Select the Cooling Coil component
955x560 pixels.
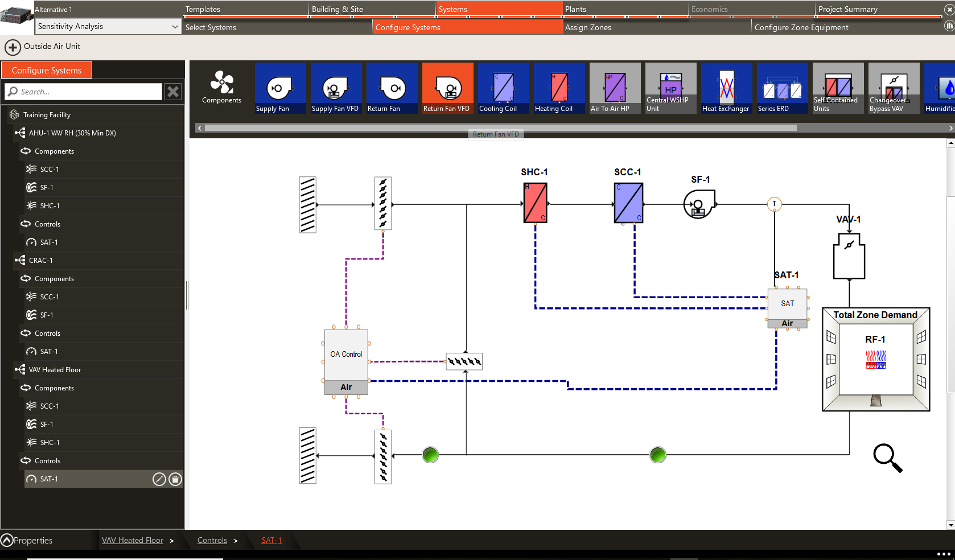[x=503, y=88]
